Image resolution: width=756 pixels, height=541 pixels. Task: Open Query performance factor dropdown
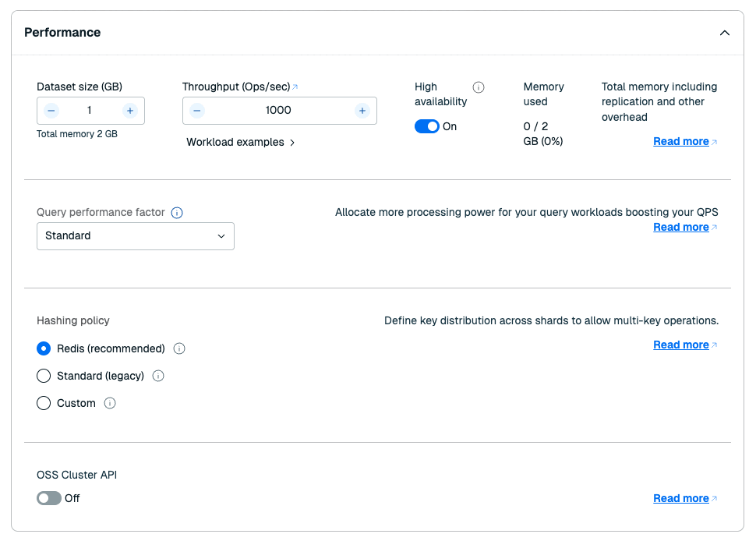click(136, 236)
